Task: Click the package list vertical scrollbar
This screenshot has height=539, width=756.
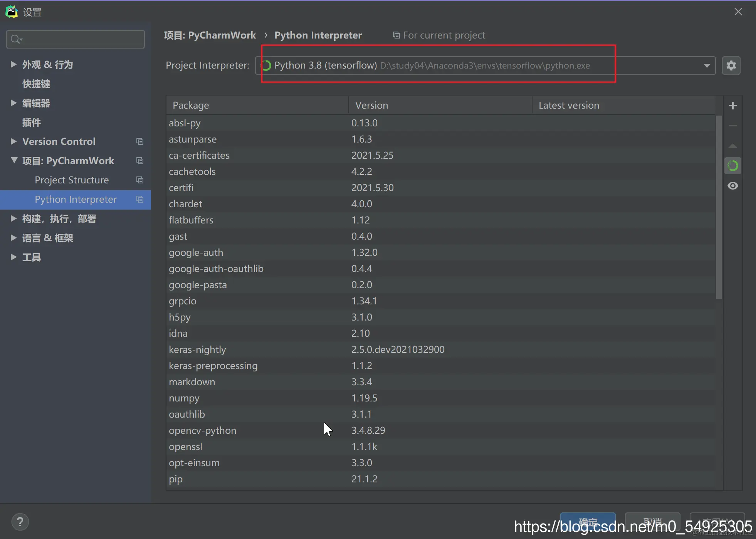Action: 719,208
